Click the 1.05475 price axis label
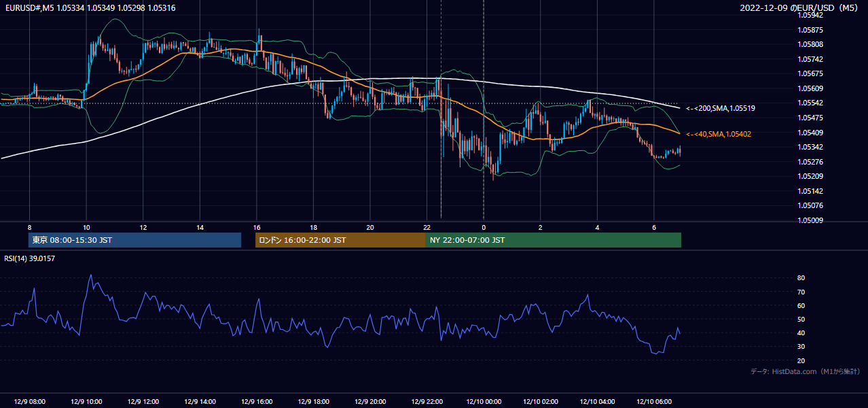This screenshot has width=868, height=408. click(811, 118)
